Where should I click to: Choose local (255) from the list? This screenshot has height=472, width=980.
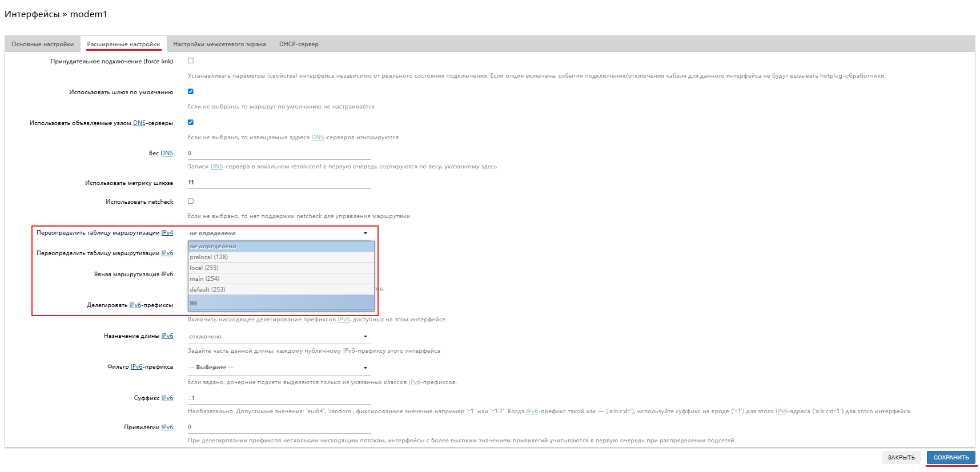(281, 268)
